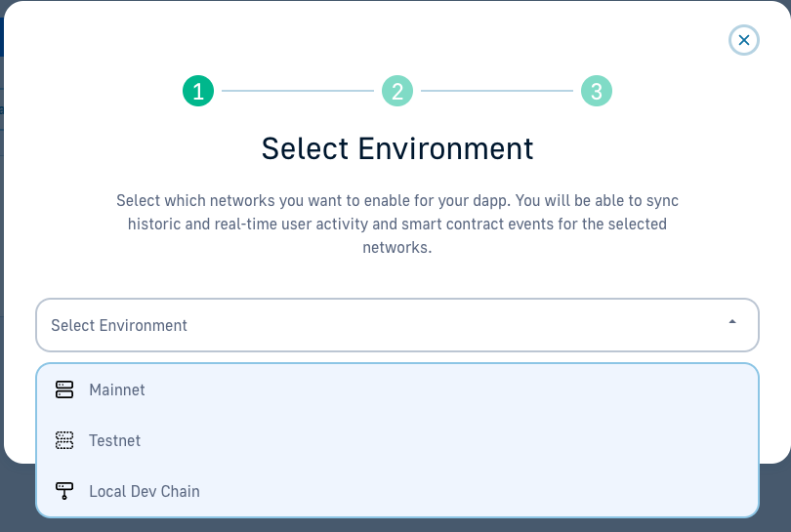Click the Local Dev Chain icon
Screen dimensions: 791x532
pos(64,491)
